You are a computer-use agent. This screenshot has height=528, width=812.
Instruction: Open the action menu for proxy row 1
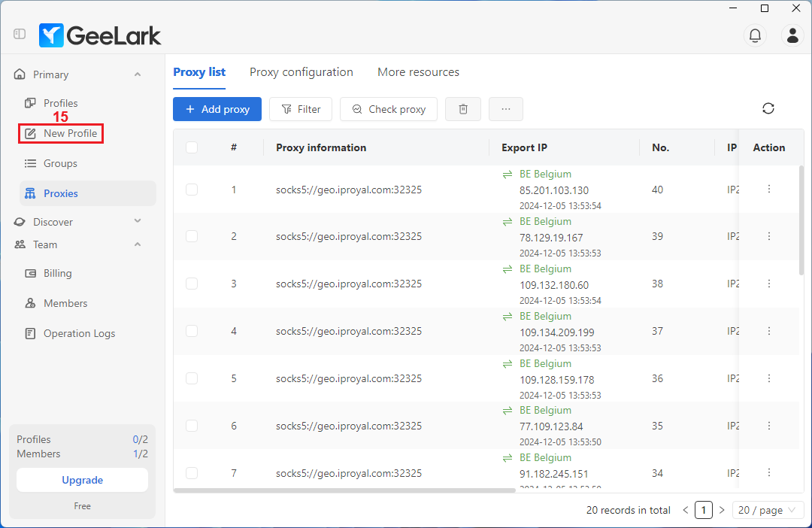(768, 189)
